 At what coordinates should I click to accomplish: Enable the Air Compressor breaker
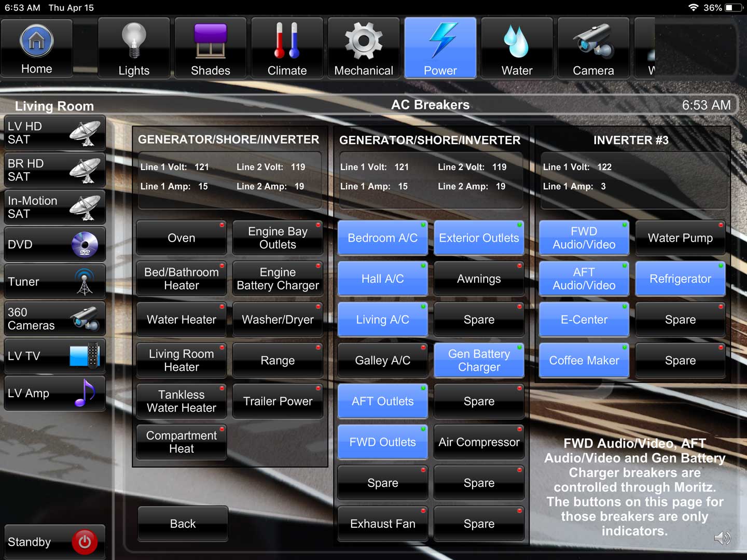click(479, 442)
